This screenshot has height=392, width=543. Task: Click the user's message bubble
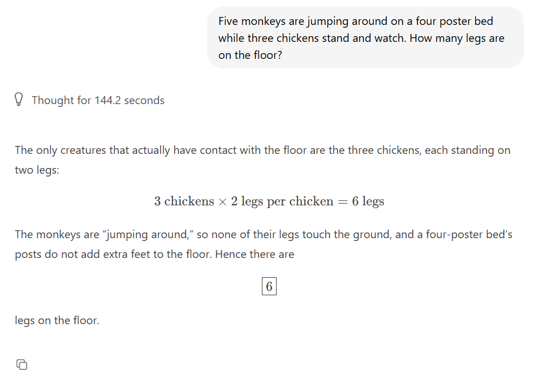(x=365, y=38)
